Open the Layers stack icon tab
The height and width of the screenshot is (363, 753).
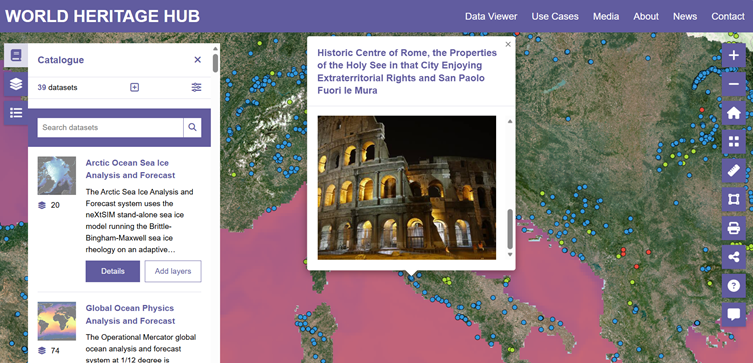pos(16,84)
